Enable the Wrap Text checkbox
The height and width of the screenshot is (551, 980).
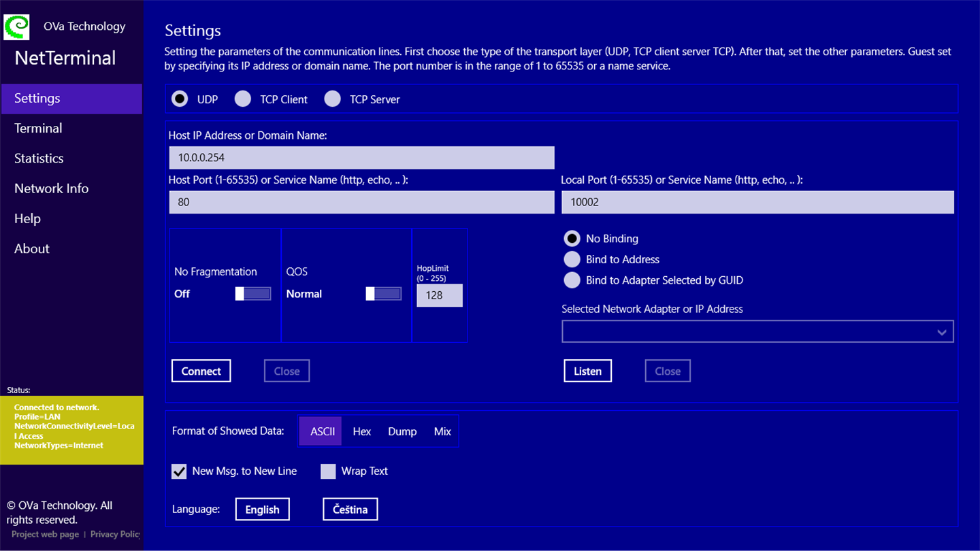point(328,471)
